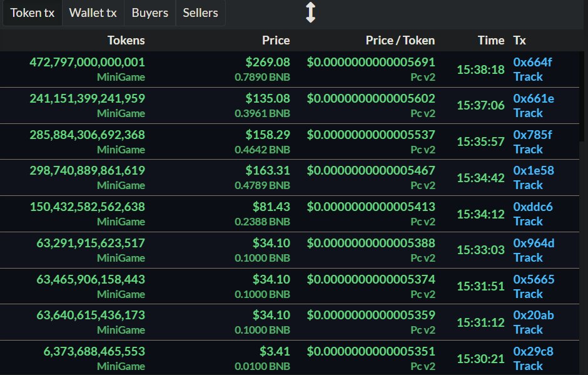Image resolution: width=588 pixels, height=375 pixels.
Task: Click the 15:34:42 timestamp
Action: (x=481, y=178)
